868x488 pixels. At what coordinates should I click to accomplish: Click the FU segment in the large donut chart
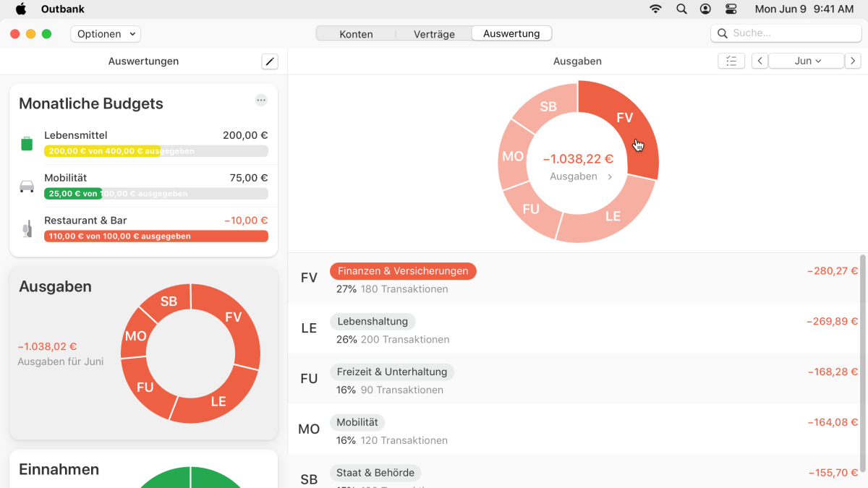point(531,209)
